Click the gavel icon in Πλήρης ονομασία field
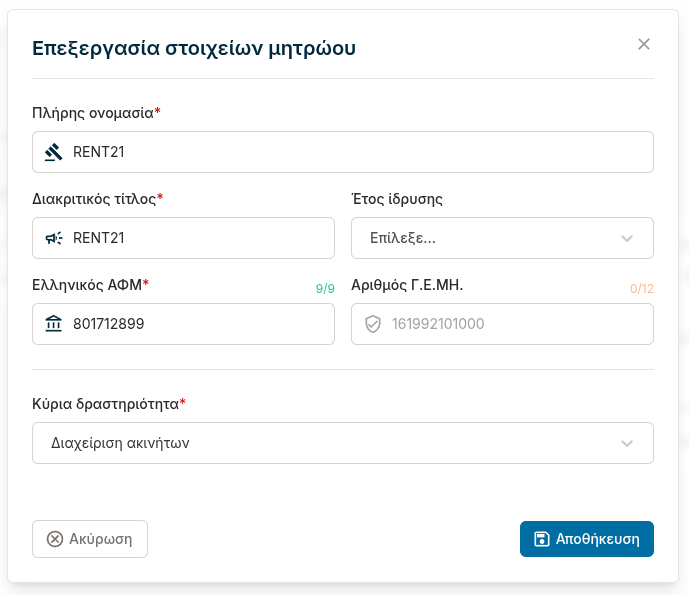689x595 pixels. [54, 152]
